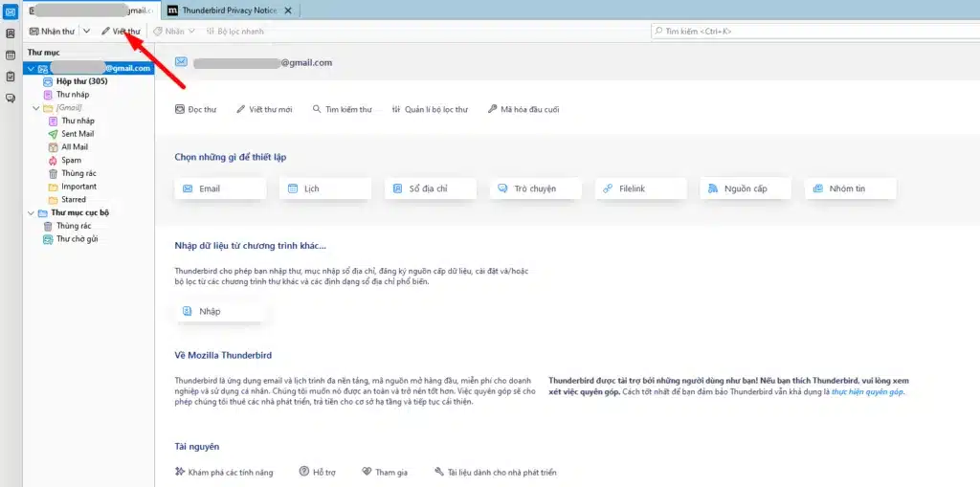Click the Thư mục pane header
This screenshot has width=980, height=487.
(x=44, y=53)
